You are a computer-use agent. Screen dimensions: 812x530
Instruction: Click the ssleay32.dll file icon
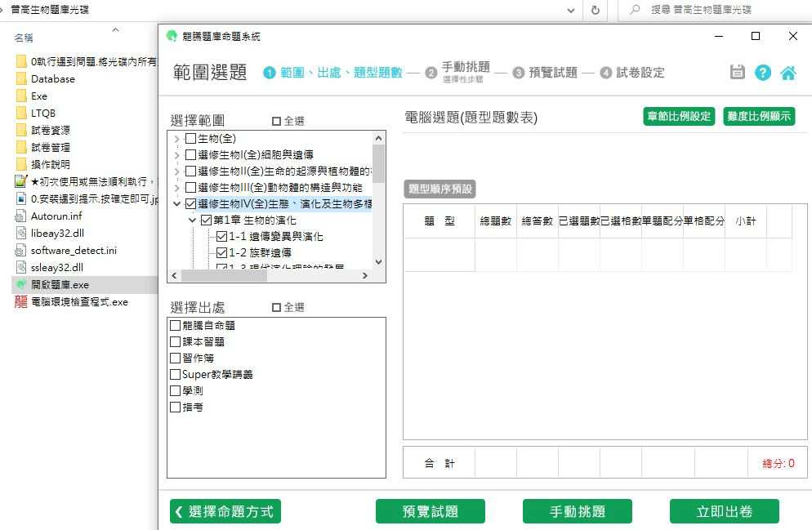pyautogui.click(x=20, y=267)
